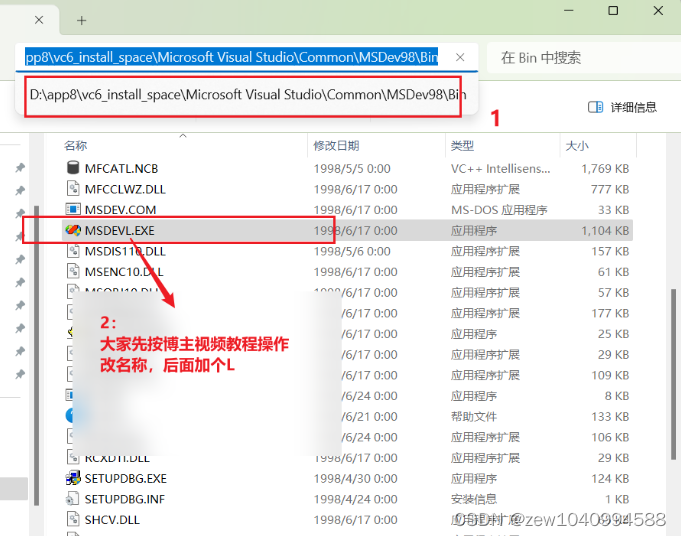
Task: Click the topmost pin icon in navigation pane
Action: tap(20, 168)
